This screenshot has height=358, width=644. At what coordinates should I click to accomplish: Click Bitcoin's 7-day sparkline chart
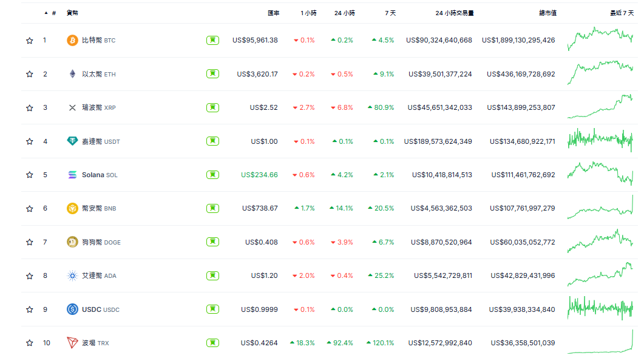coord(601,40)
